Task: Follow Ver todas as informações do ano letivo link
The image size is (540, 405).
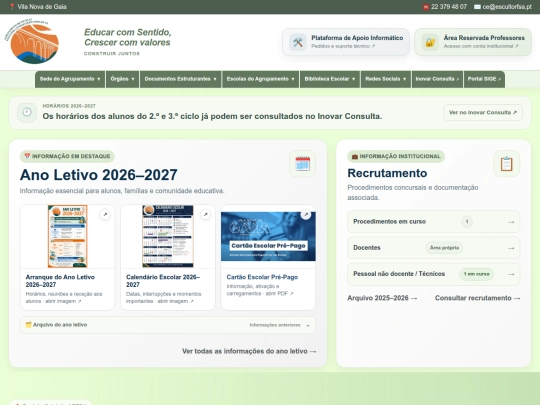Action: click(x=249, y=351)
